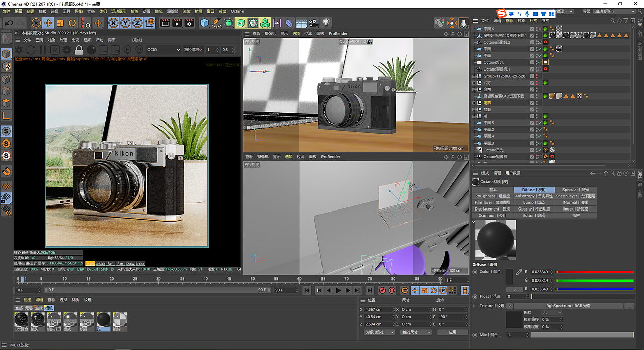Toggle world coordinate system icon

150,23
